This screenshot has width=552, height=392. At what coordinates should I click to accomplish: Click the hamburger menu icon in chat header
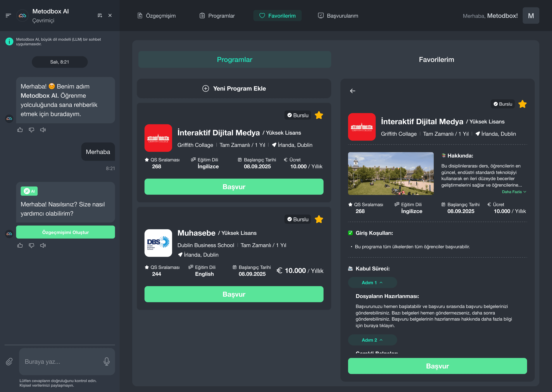click(8, 16)
